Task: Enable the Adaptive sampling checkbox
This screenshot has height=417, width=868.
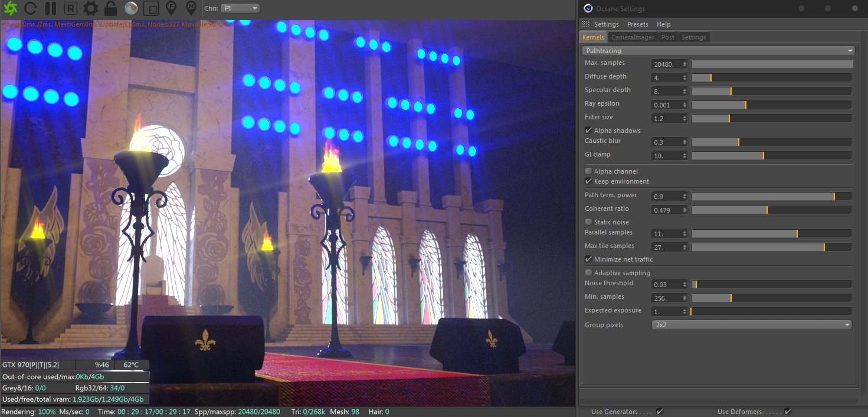Action: (588, 273)
